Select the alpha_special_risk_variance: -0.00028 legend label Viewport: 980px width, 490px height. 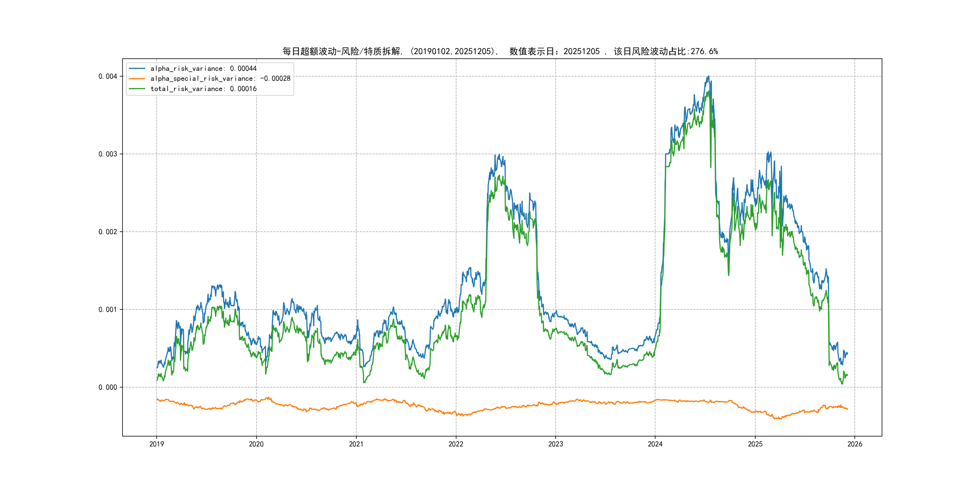pos(220,79)
